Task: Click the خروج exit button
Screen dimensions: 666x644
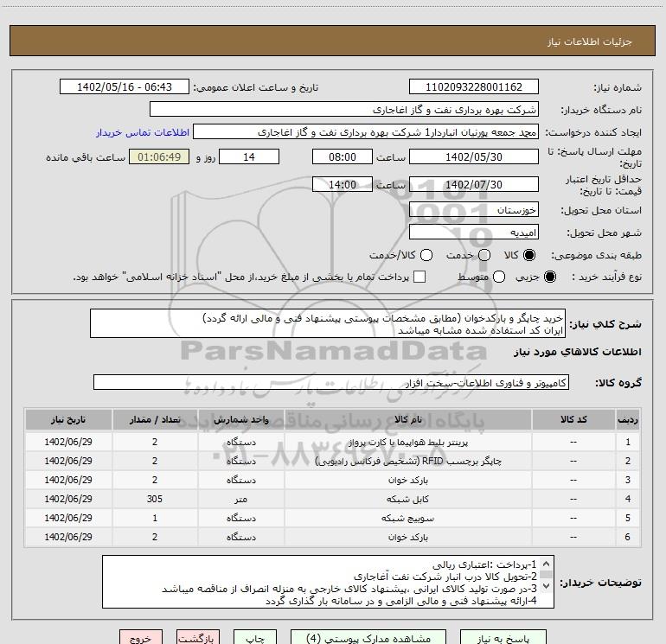Action: click(141, 638)
